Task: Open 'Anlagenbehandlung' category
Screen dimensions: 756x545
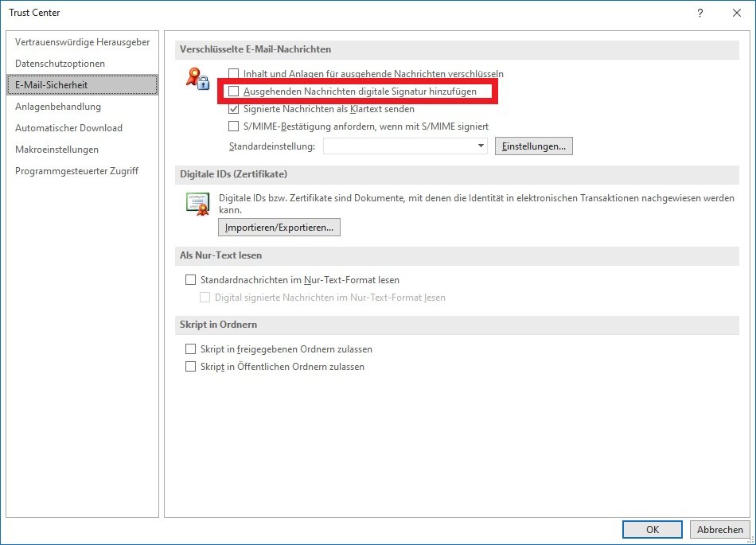Action: coord(83,107)
